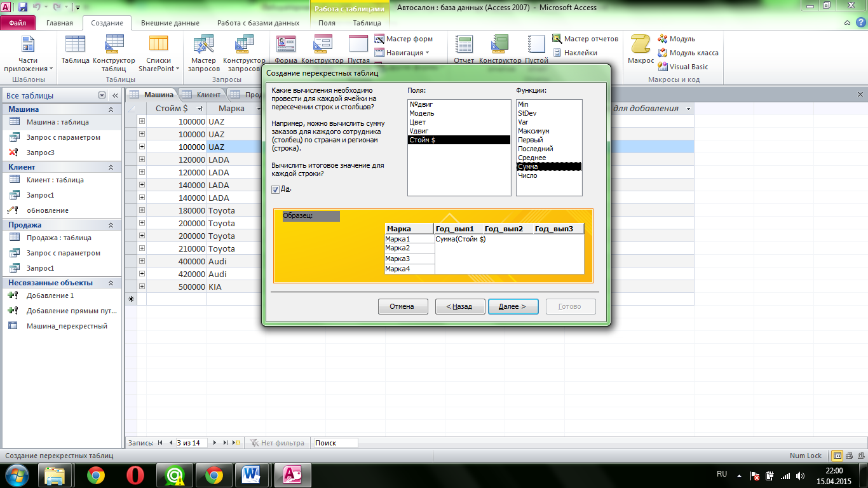Image resolution: width=868 pixels, height=488 pixels.
Task: Click the Visual Basic icon
Action: 683,67
